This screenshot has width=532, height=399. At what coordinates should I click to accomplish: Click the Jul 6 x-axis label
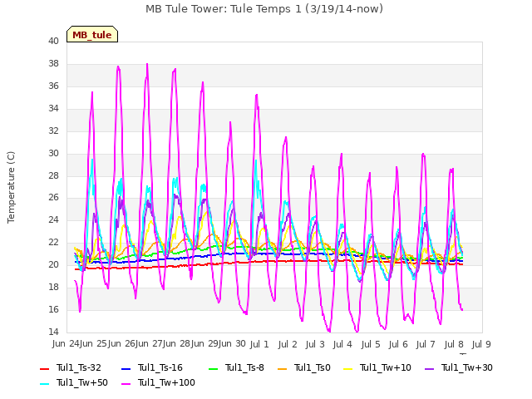(x=398, y=344)
